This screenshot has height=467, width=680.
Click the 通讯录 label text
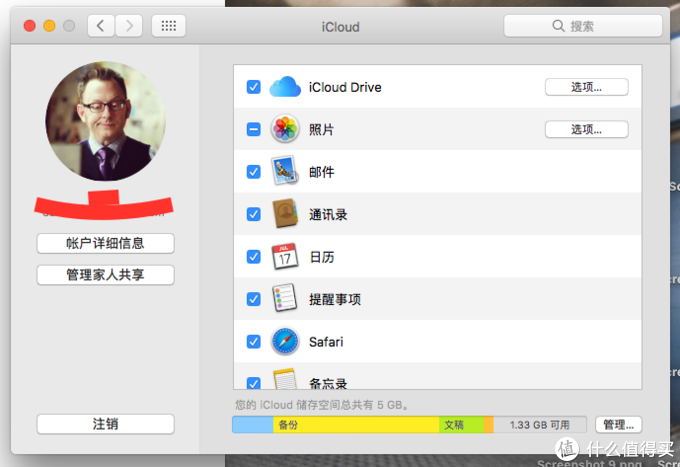pyautogui.click(x=328, y=214)
